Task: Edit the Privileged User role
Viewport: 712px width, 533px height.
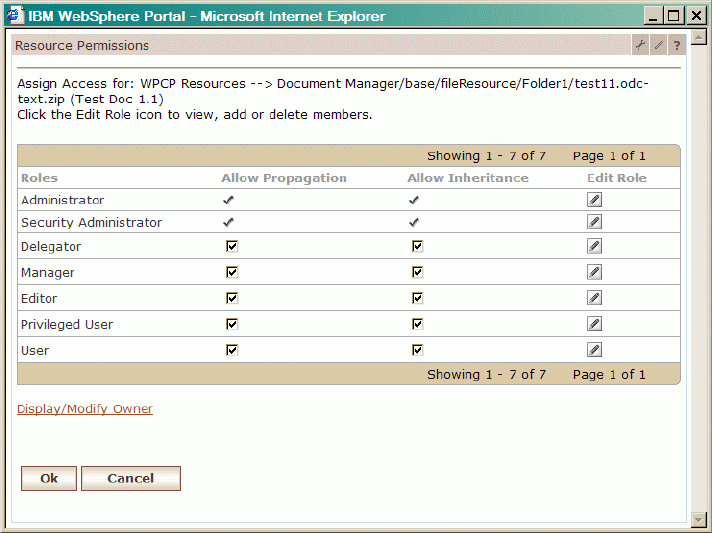Action: click(x=594, y=324)
